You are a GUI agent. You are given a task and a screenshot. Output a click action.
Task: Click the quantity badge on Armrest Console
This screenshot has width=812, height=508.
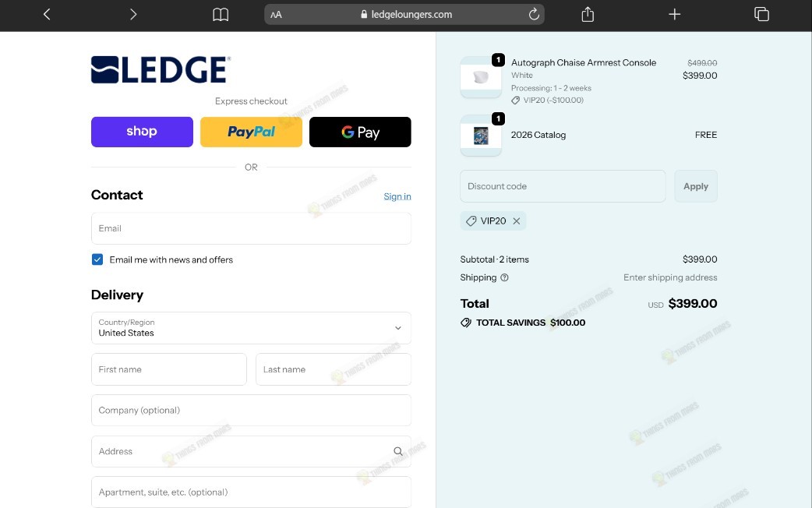coord(498,60)
